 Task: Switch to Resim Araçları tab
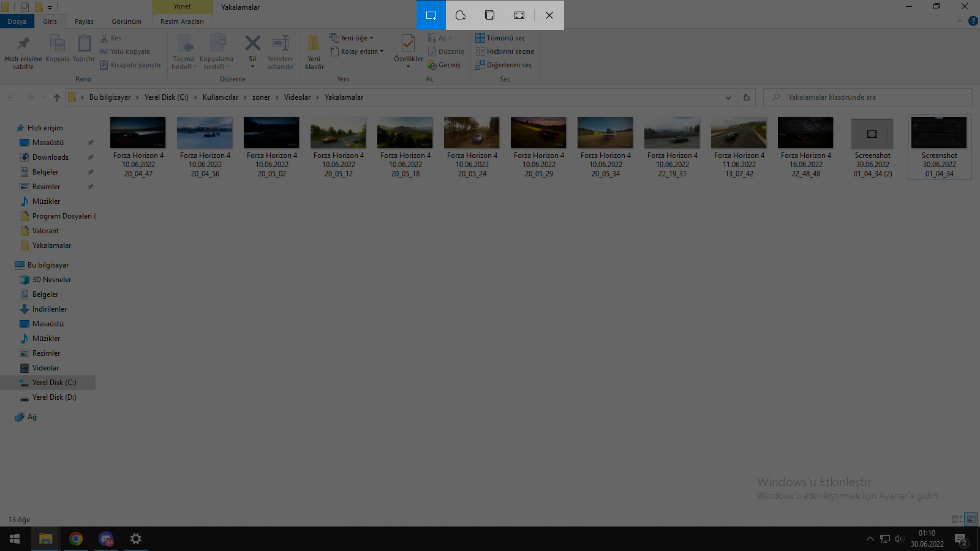(x=182, y=21)
